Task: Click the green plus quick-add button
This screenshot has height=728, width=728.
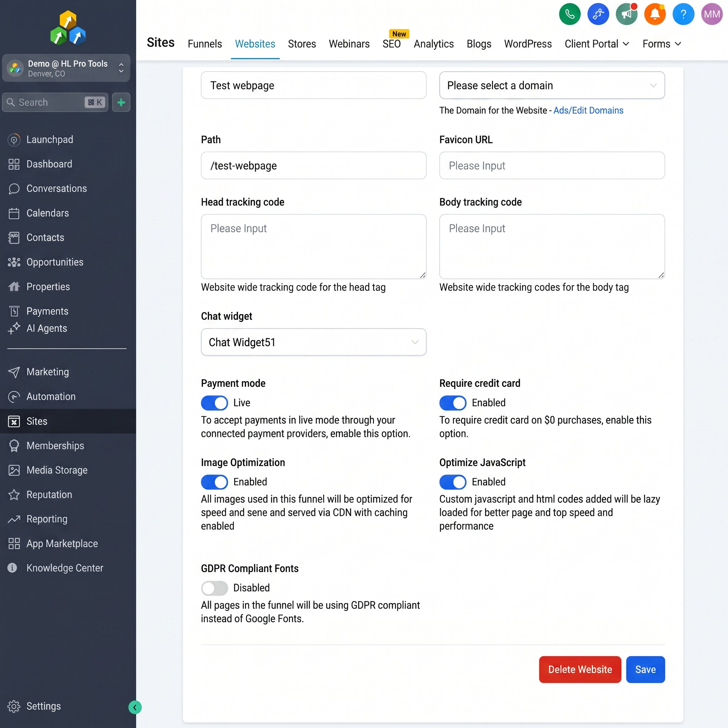Action: pos(121,102)
